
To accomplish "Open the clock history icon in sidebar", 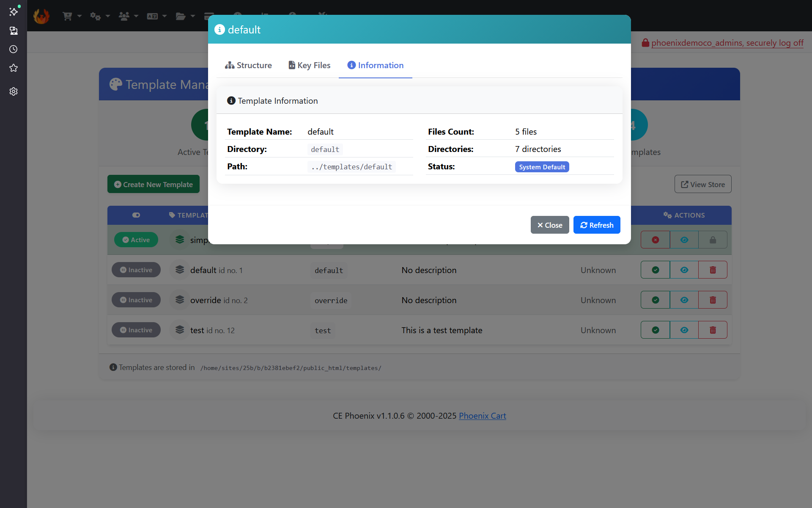I will [x=14, y=49].
